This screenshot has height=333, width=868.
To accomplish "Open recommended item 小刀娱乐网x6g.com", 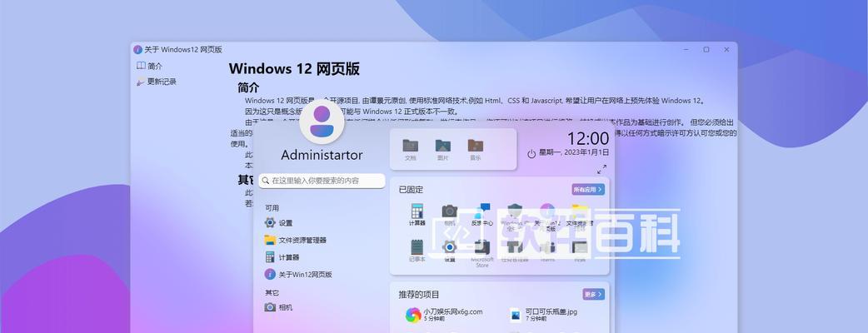I will (x=444, y=315).
